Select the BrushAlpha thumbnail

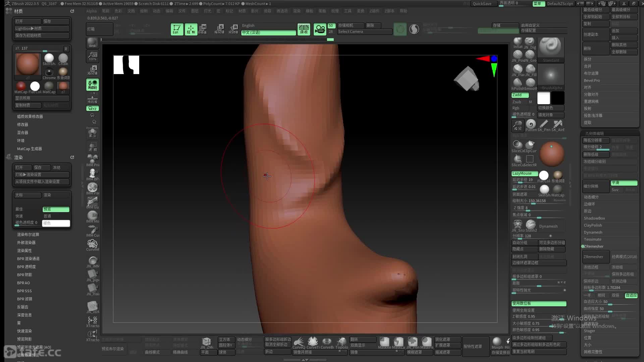[x=551, y=77]
